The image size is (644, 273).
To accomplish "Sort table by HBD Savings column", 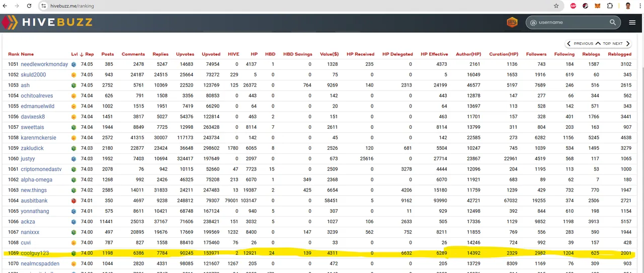I will pyautogui.click(x=297, y=54).
